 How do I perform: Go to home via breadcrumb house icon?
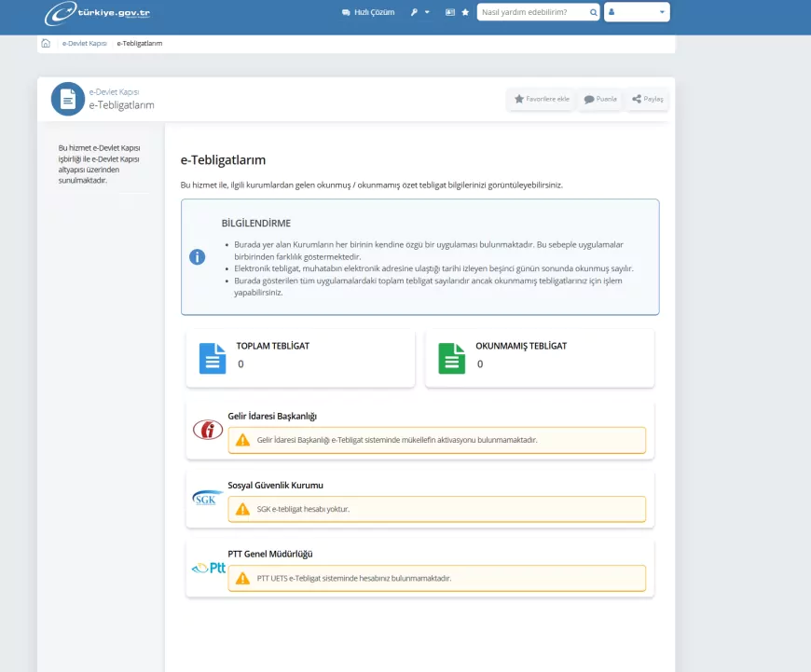pos(46,43)
